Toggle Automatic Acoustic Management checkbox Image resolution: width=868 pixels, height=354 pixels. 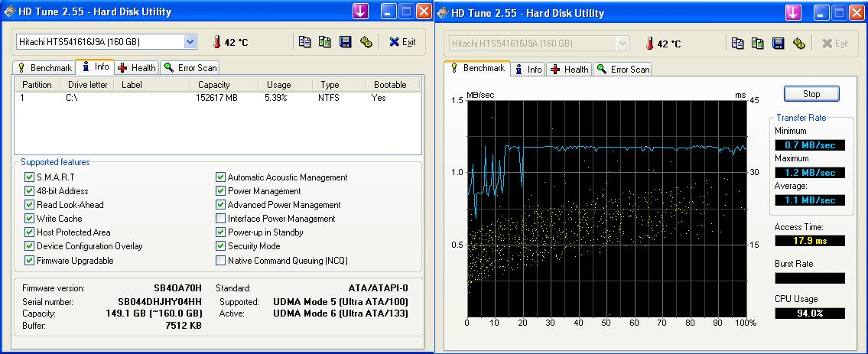click(220, 177)
